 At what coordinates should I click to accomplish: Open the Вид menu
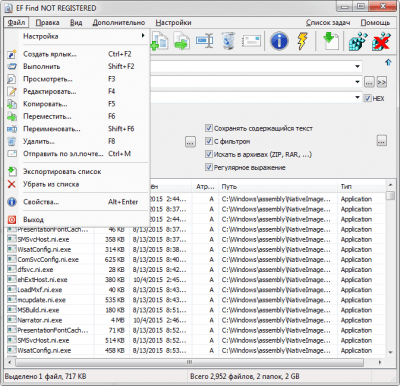click(76, 23)
